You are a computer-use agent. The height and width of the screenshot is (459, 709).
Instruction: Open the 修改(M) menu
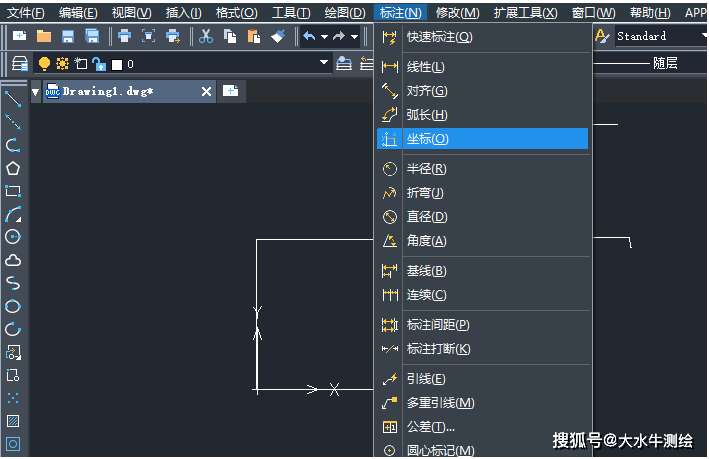click(x=458, y=13)
